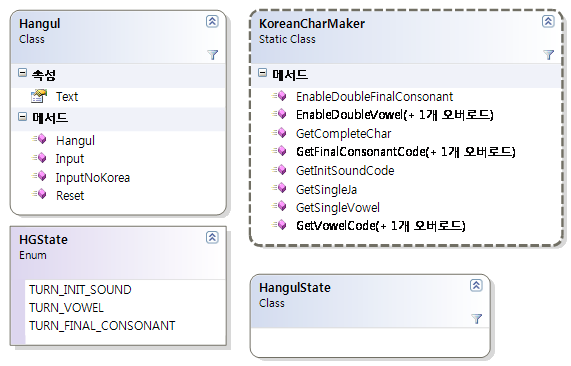This screenshot has width=571, height=366.
Task: Click the HangulState class title
Action: click(x=295, y=288)
